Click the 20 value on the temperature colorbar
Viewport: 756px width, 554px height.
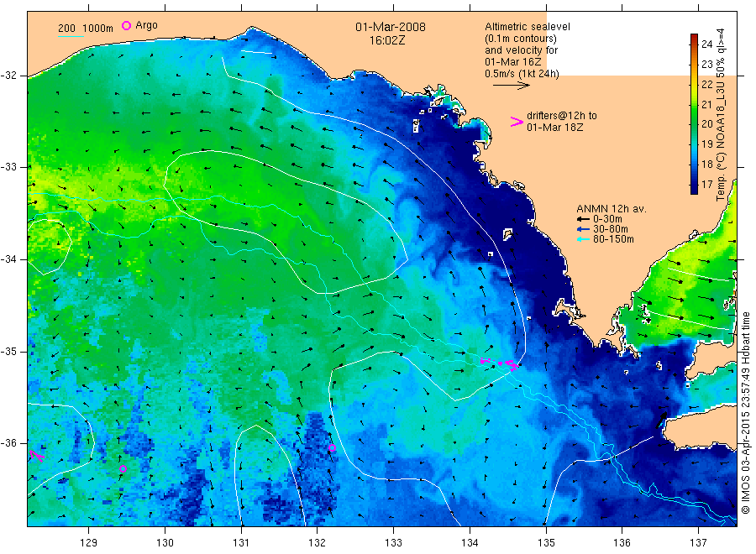(x=706, y=123)
